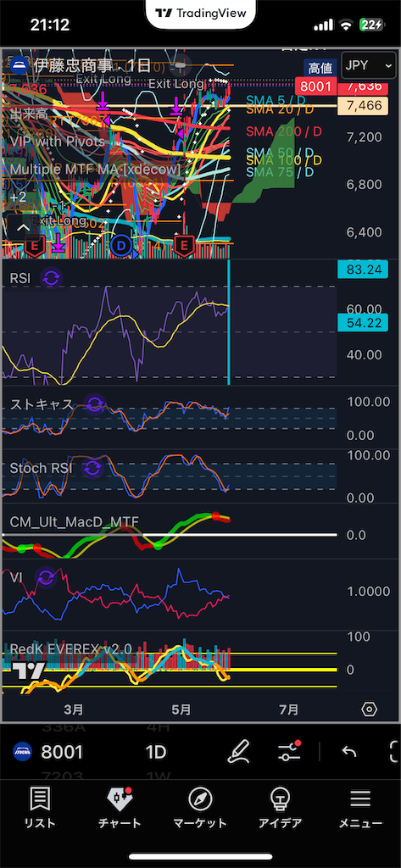The width and height of the screenshot is (401, 868).
Task: Tap the 7月 date on time axis
Action: point(288,709)
